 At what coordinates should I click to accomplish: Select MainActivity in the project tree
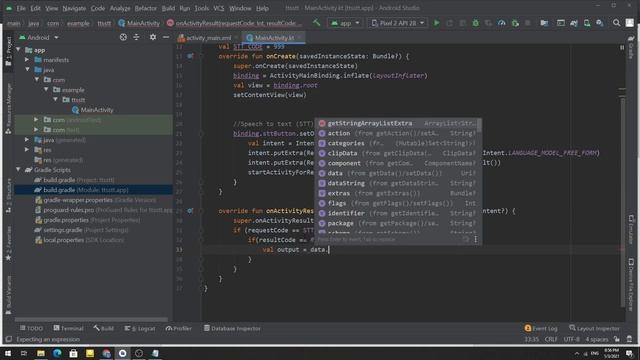pyautogui.click(x=92, y=110)
